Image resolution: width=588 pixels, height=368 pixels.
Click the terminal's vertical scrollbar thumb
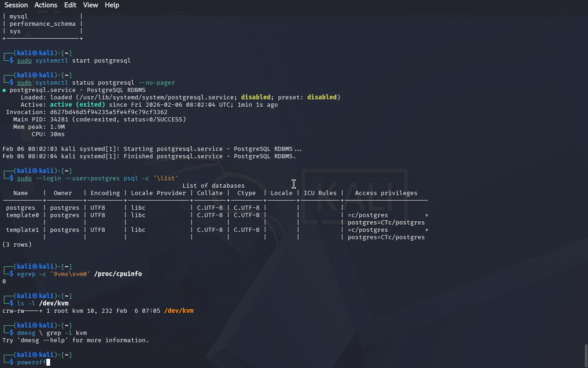tap(585, 355)
